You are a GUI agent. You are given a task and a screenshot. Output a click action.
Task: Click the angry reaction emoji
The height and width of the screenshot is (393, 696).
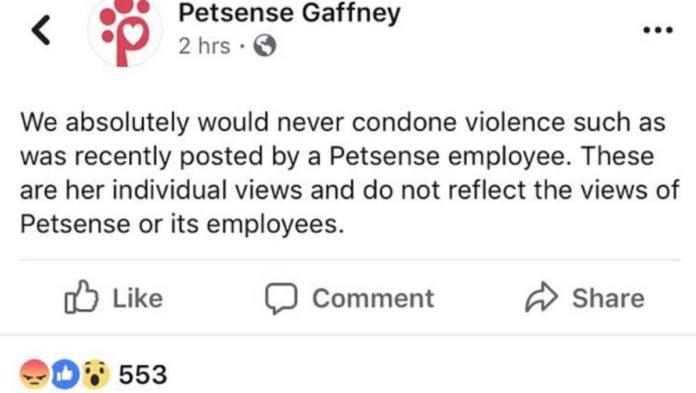(x=35, y=374)
